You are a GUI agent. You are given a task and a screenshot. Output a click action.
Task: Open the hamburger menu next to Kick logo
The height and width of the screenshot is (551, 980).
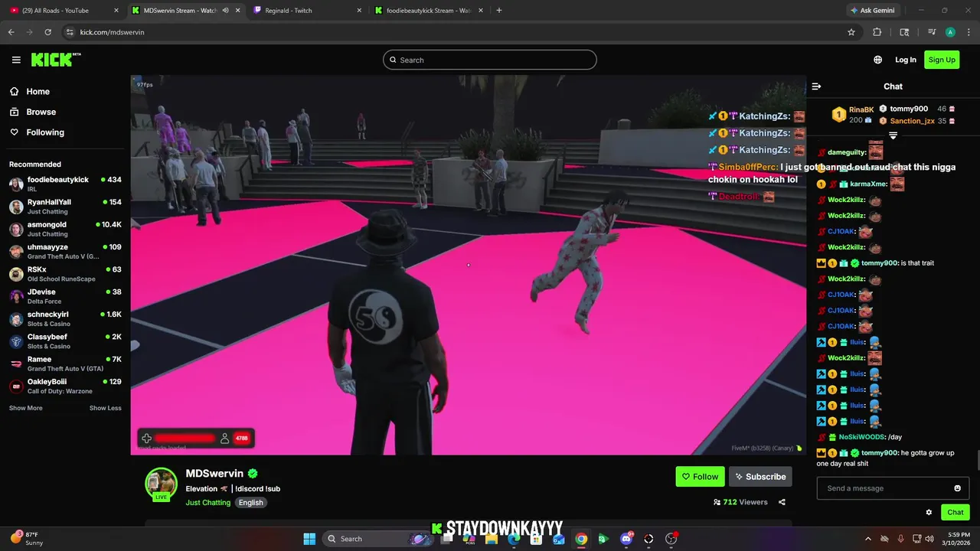tap(16, 60)
